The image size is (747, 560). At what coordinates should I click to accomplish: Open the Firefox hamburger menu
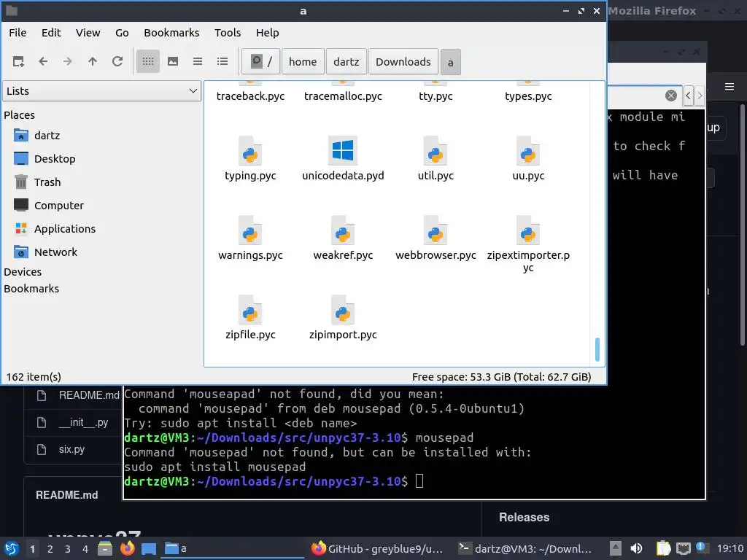pos(729,87)
